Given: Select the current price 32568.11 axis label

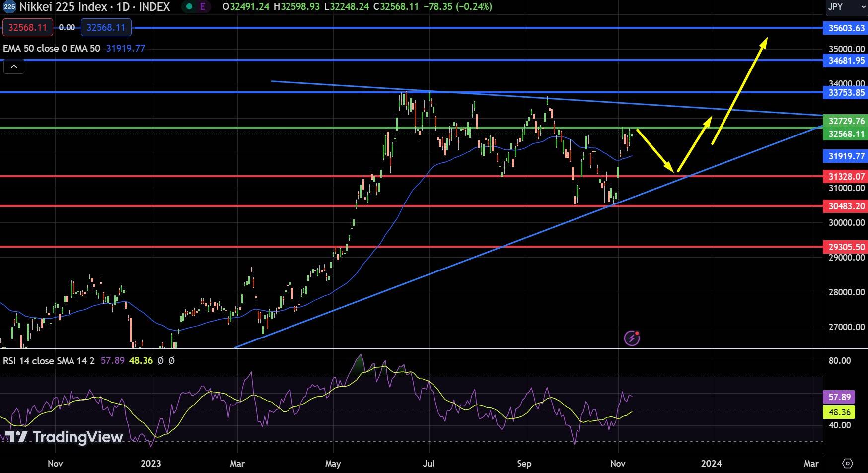Looking at the screenshot, I should (x=846, y=134).
